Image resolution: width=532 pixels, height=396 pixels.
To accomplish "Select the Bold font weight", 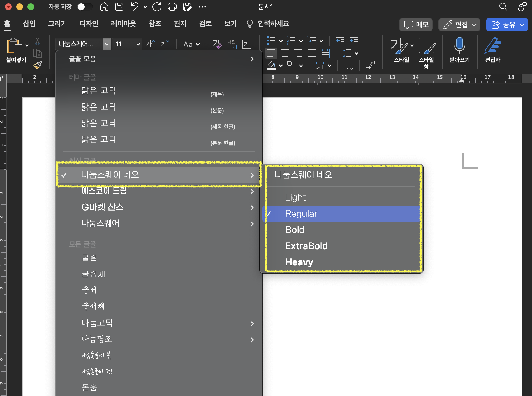I will tap(341, 230).
